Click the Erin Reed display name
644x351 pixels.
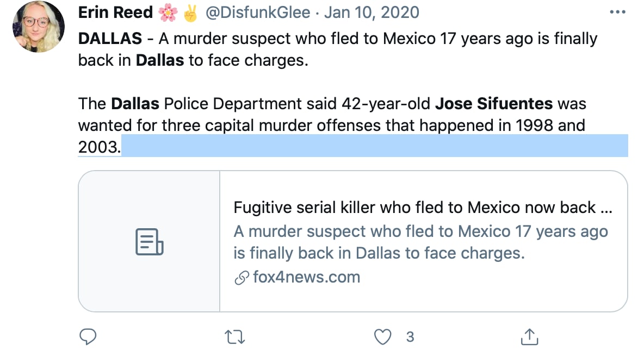point(115,13)
